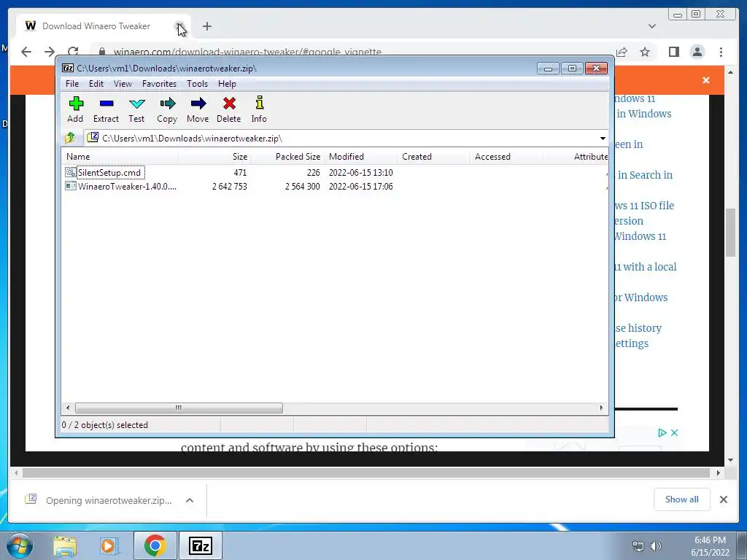Select the SilentSetup.cmd file name
747x560 pixels.
click(x=109, y=172)
